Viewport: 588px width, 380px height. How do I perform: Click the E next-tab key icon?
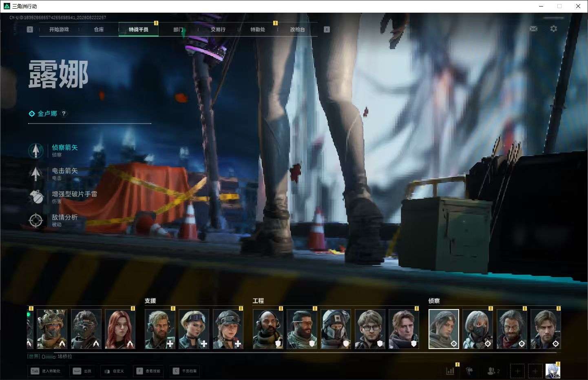click(x=327, y=29)
